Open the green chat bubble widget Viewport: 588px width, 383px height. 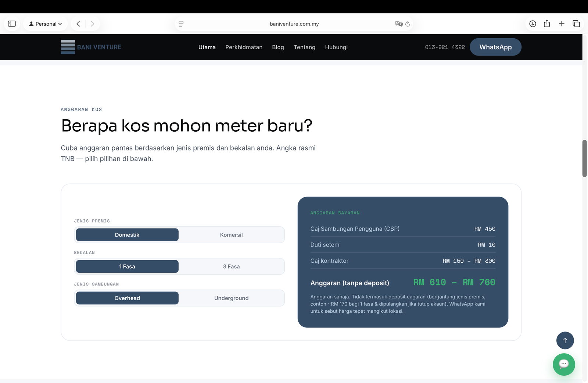coord(564,364)
